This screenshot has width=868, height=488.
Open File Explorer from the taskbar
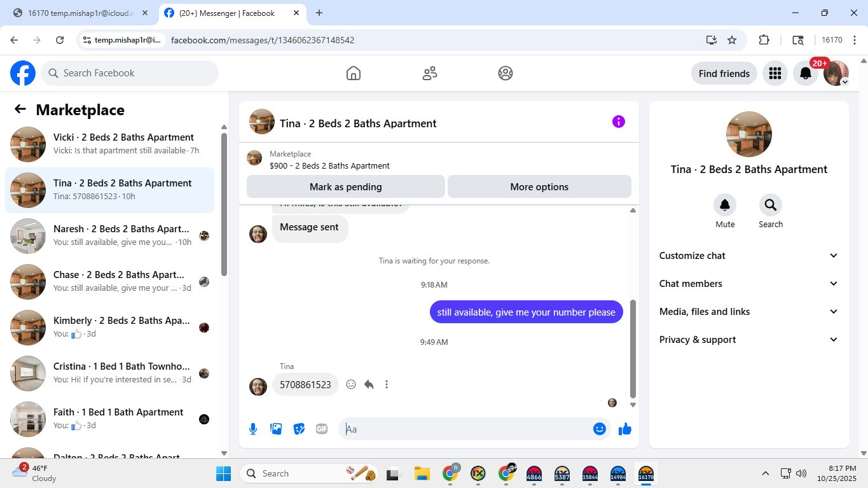(422, 473)
